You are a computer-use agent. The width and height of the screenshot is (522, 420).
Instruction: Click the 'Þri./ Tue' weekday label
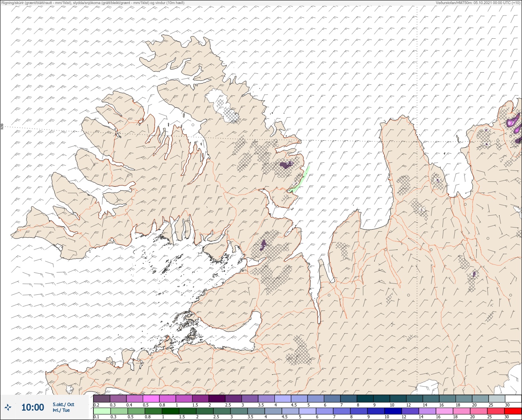coord(61,410)
